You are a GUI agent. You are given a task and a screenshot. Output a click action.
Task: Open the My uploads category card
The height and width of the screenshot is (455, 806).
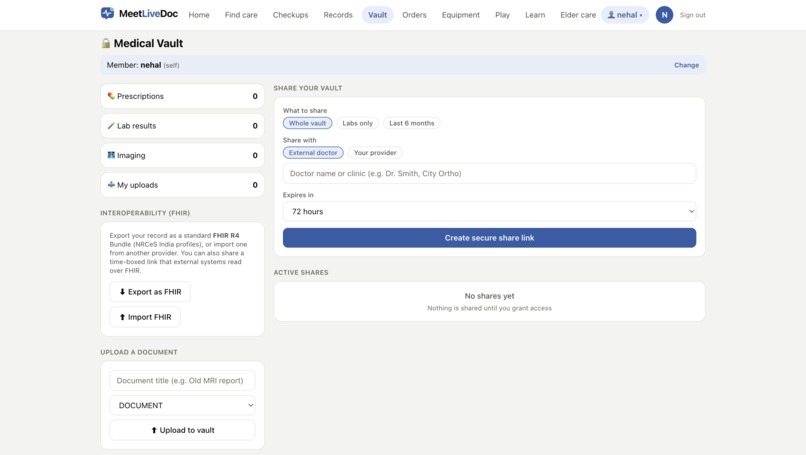point(182,185)
